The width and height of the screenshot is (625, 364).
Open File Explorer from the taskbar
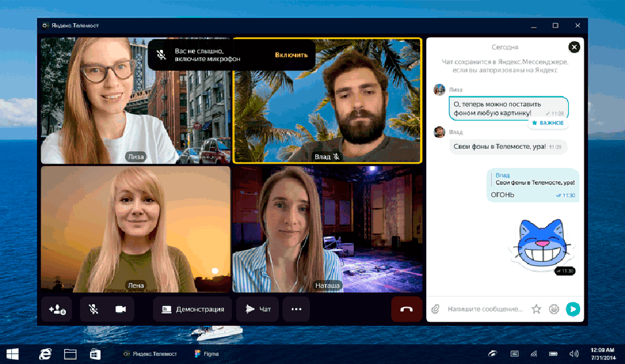pyautogui.click(x=70, y=353)
